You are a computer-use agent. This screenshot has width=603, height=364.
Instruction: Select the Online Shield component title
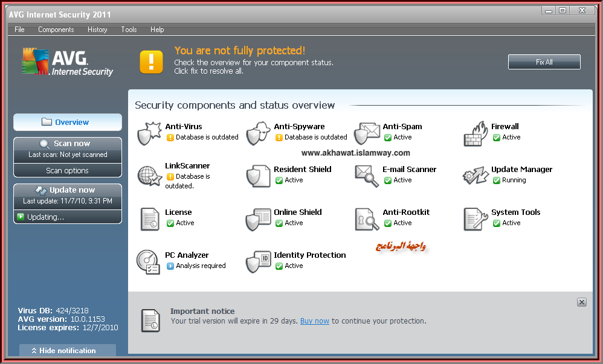(x=298, y=212)
